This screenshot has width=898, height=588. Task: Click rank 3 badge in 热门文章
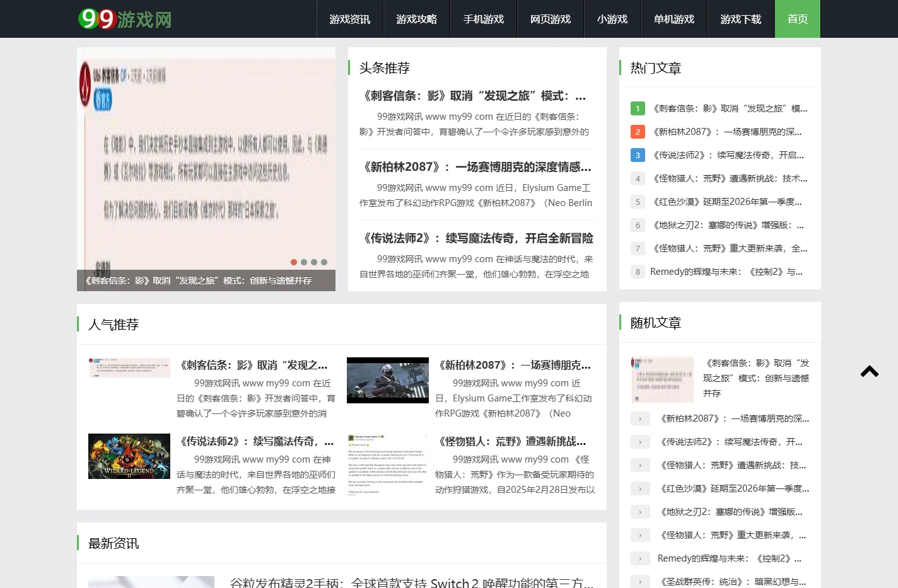638,155
